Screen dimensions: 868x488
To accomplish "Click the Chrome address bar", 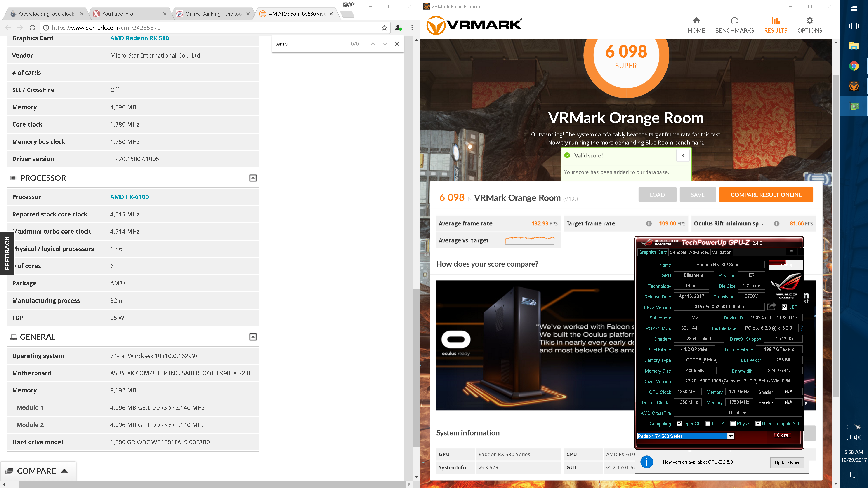I will click(216, 28).
